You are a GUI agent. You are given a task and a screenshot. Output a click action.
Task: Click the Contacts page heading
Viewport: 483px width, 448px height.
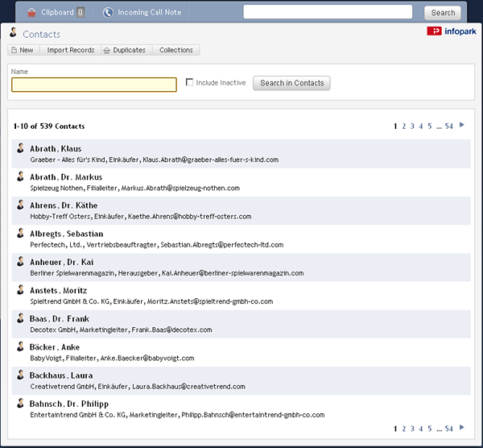tap(41, 34)
